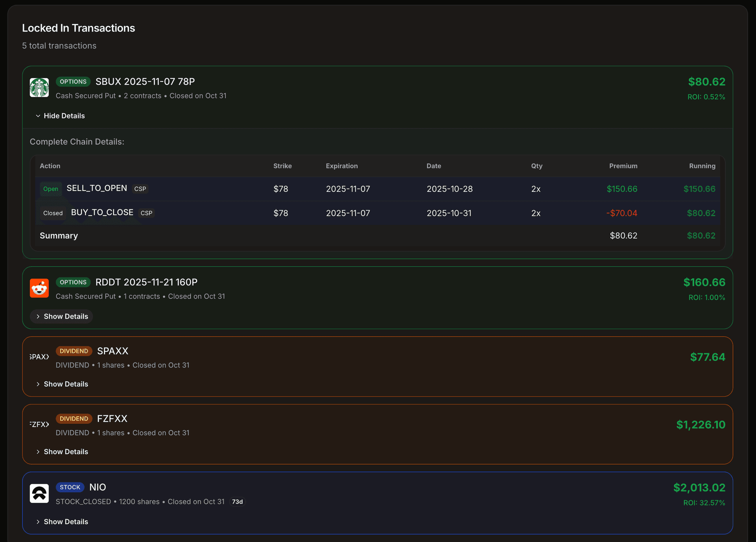The height and width of the screenshot is (542, 756).
Task: Click the 73d duration badge on NIO
Action: tap(237, 501)
